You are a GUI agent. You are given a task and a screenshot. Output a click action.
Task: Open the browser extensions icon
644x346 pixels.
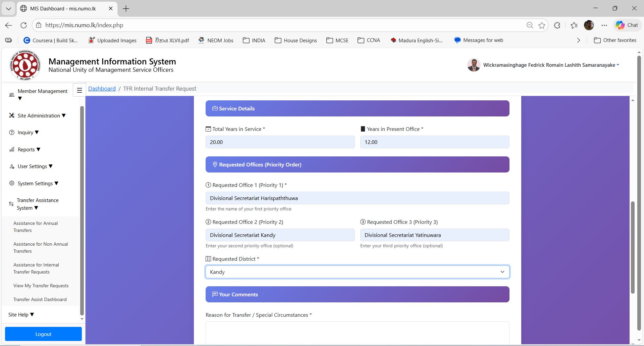[557, 25]
